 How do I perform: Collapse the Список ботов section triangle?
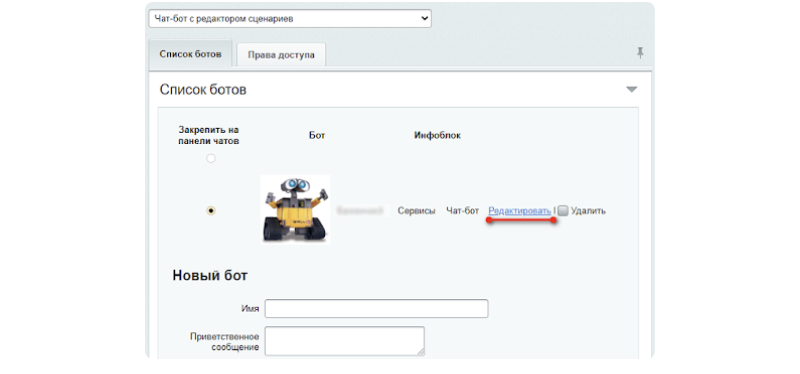click(x=632, y=90)
